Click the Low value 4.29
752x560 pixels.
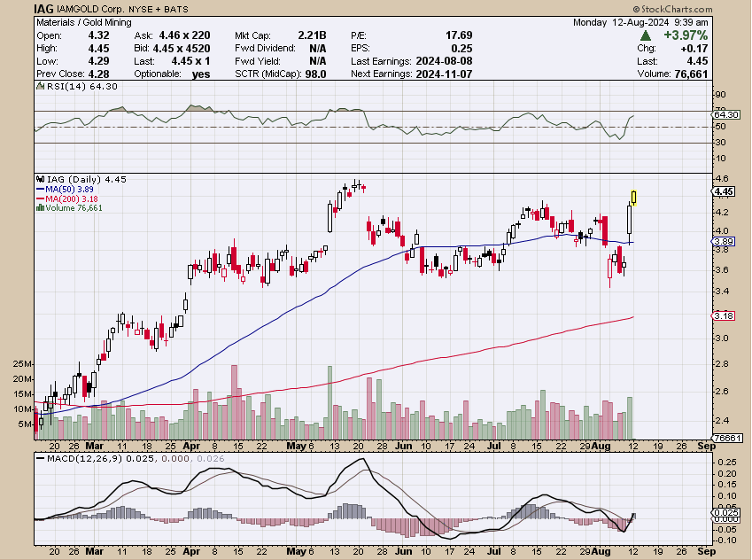click(x=99, y=61)
